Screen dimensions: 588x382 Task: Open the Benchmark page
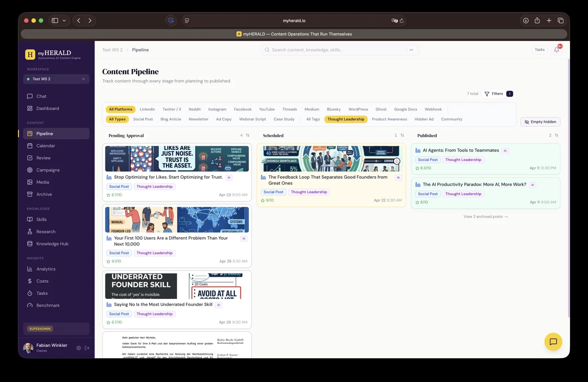(x=56, y=306)
